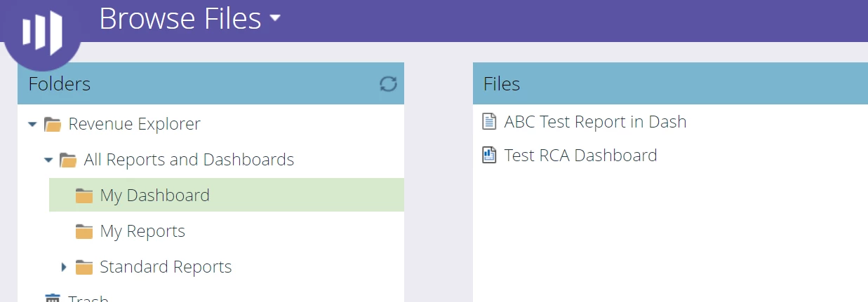Image resolution: width=868 pixels, height=302 pixels.
Task: Click the My Dashboard folder icon
Action: tap(84, 196)
